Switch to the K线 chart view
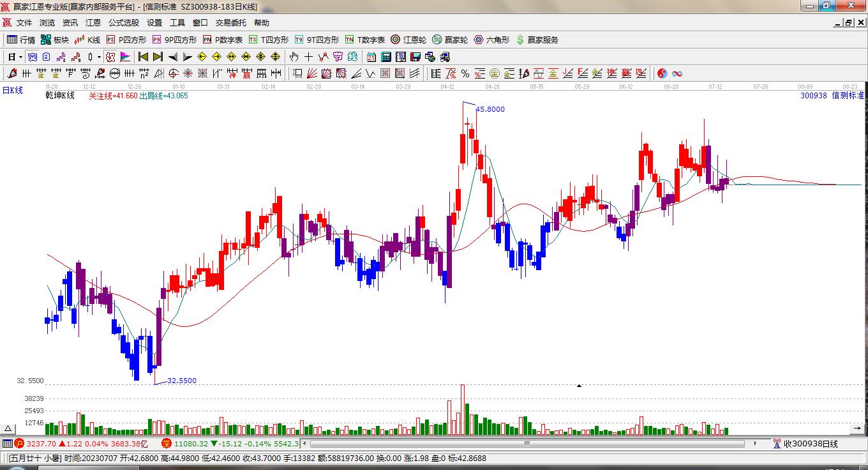 (x=87, y=40)
